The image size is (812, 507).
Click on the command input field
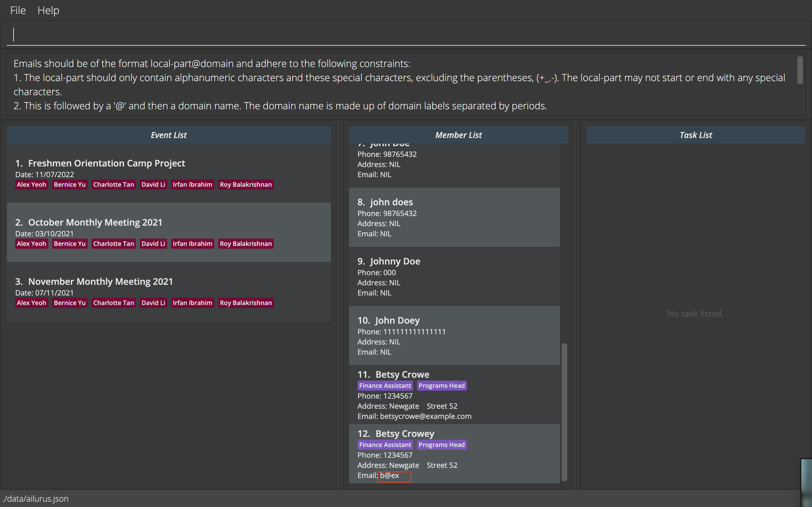[x=406, y=33]
